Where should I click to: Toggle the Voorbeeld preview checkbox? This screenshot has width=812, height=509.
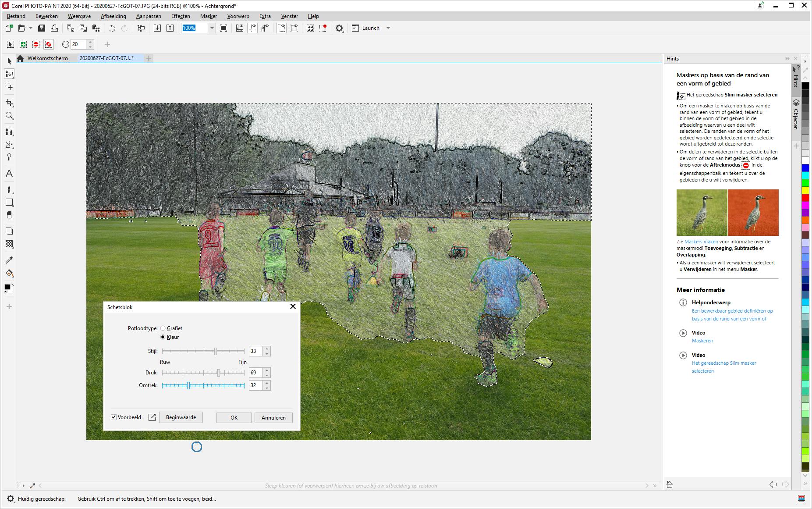114,417
